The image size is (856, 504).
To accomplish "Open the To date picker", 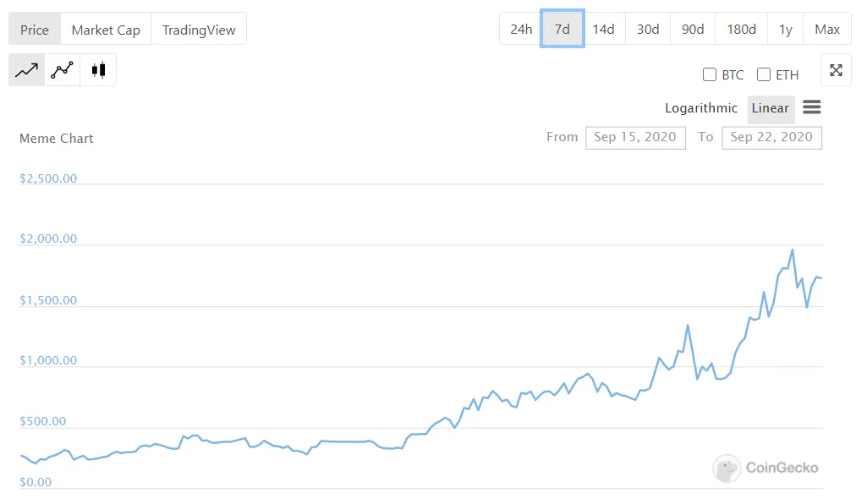I will tap(771, 137).
